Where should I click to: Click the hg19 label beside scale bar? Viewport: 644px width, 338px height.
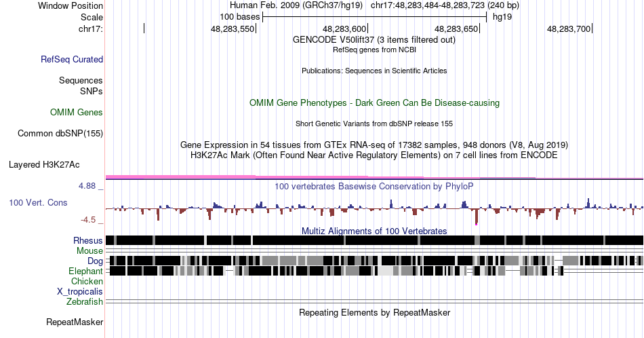click(502, 17)
